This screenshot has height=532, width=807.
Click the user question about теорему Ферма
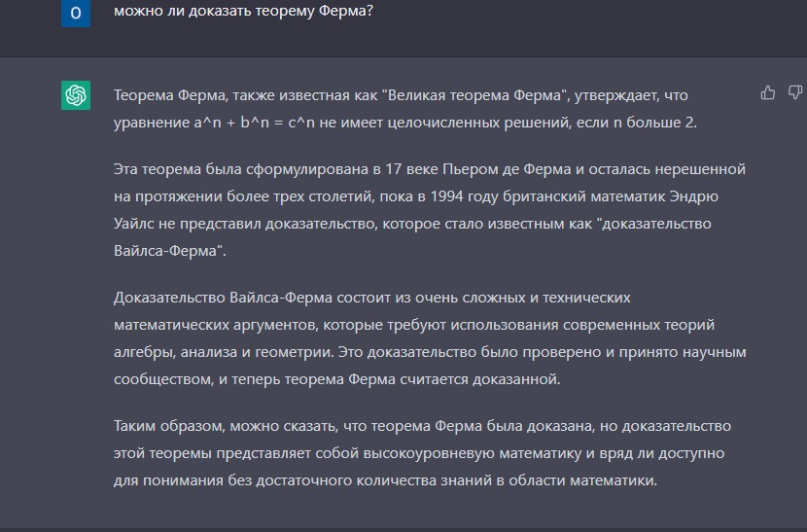point(243,12)
